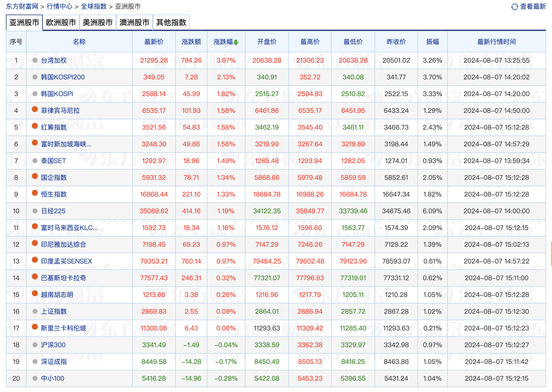Viewport: 552px width, 392px height.
Task: Sort by 最新行情时间 column header
Action: 497,42
